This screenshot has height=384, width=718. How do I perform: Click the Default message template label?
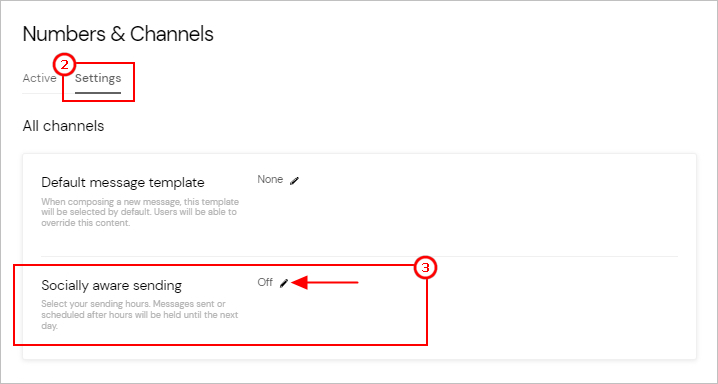coord(123,183)
